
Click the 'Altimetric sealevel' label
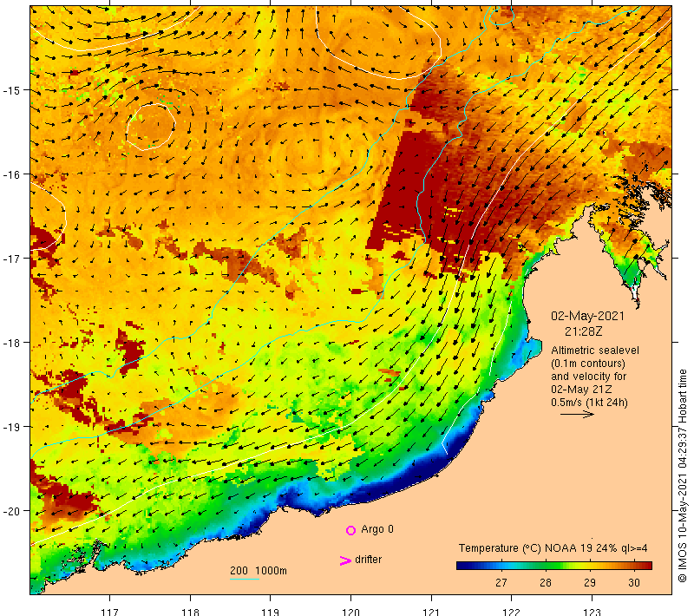[595, 351]
